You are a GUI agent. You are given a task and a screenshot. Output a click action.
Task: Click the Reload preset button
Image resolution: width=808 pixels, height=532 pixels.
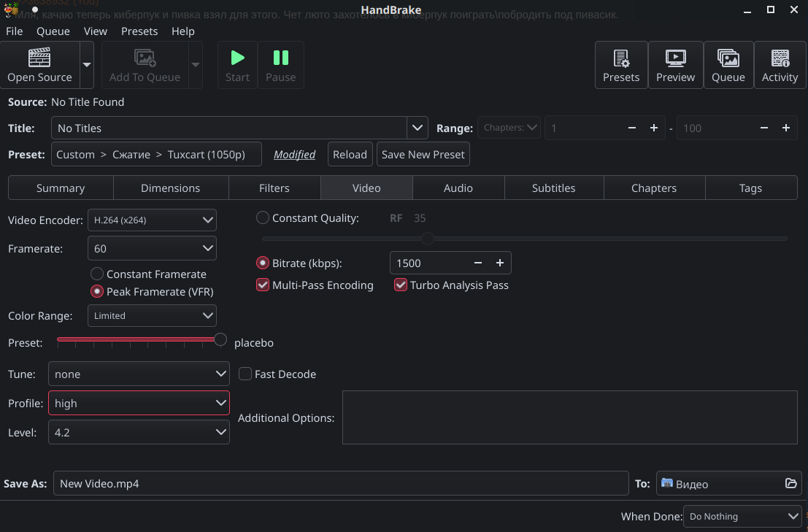350,155
